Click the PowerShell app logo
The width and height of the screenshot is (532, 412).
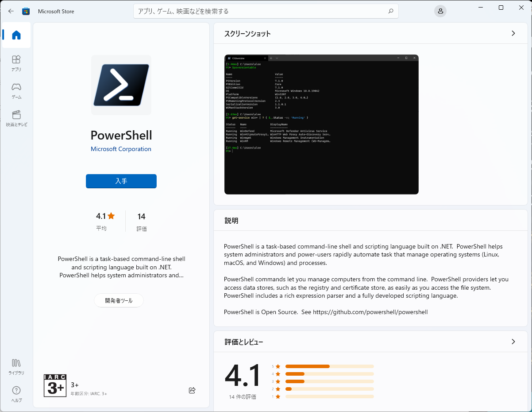point(121,85)
